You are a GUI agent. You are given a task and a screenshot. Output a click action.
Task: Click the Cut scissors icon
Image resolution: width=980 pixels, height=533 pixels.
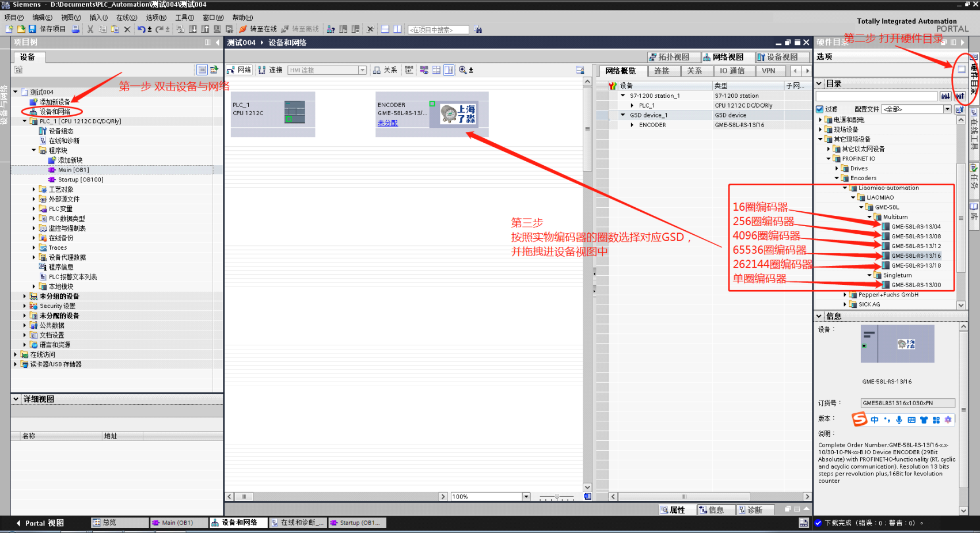[90, 29]
